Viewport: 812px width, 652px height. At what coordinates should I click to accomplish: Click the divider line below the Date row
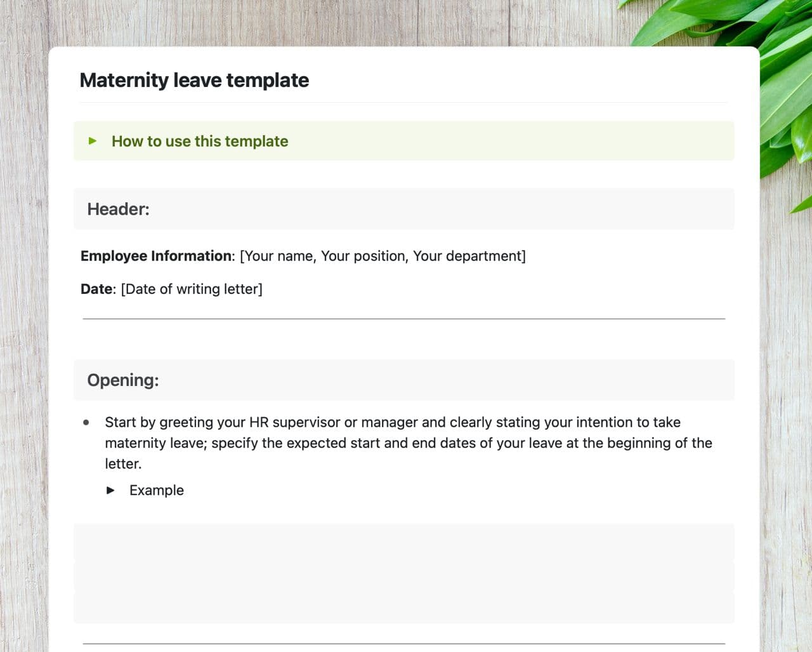pyautogui.click(x=403, y=319)
